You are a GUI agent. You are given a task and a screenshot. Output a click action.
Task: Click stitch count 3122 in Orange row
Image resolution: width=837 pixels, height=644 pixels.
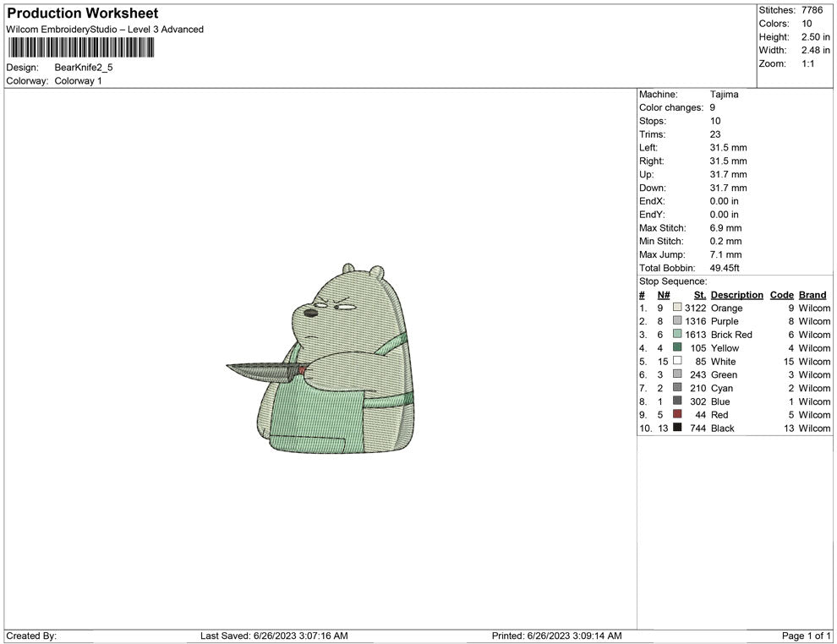coord(696,308)
